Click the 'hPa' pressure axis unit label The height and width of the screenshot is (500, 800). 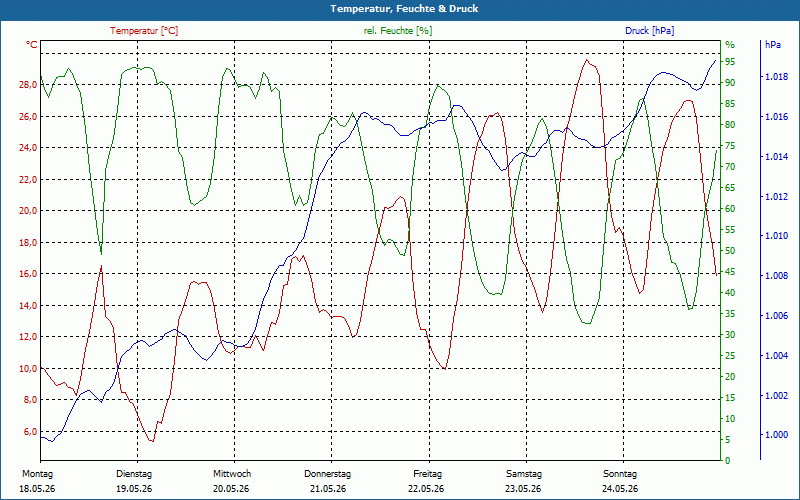click(772, 44)
